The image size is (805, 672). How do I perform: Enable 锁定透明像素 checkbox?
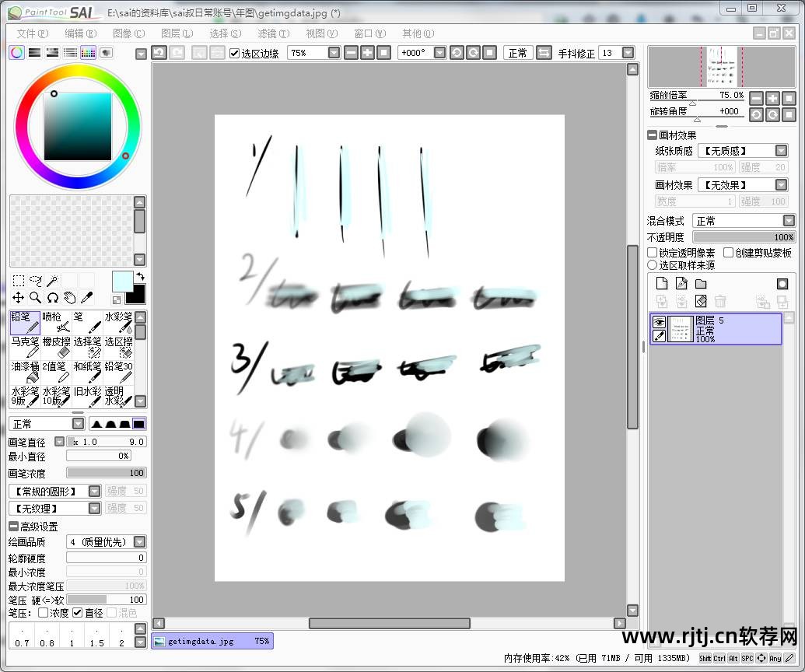point(653,253)
